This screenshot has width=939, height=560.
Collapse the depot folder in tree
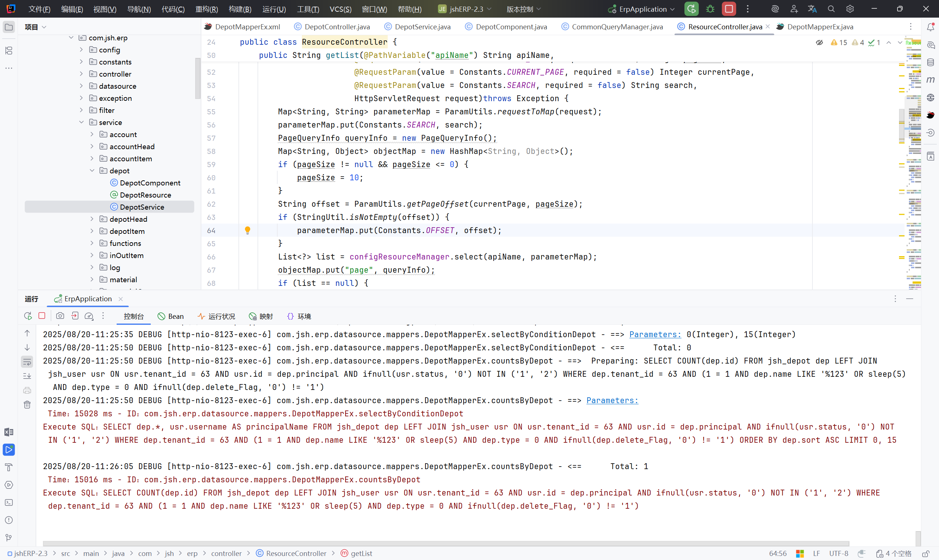point(92,170)
